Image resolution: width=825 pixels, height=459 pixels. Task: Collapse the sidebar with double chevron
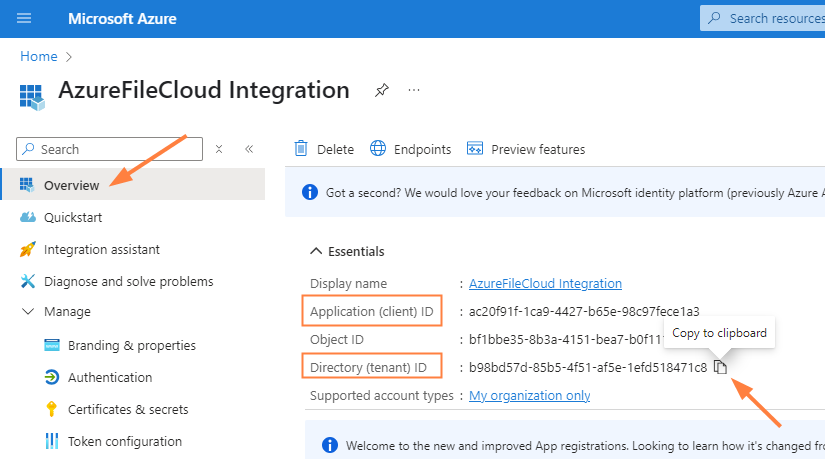(249, 149)
